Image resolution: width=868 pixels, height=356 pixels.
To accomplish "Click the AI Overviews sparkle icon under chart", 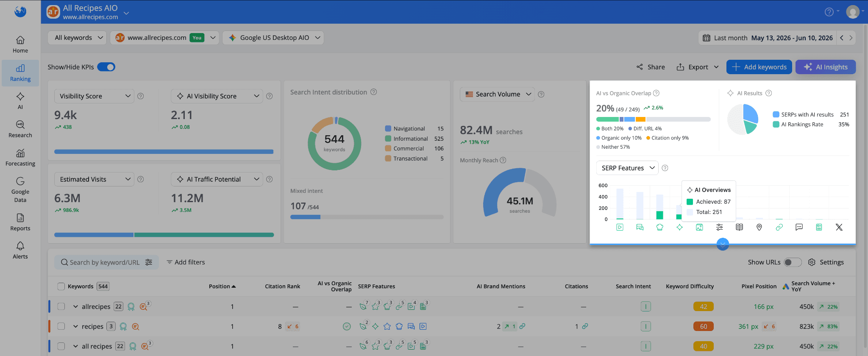I will click(x=679, y=227).
